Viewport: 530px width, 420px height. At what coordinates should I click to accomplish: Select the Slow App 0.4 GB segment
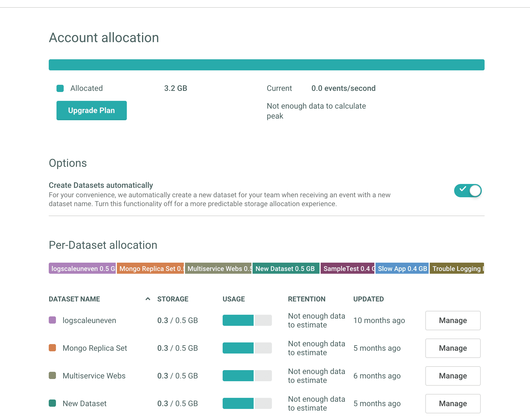point(402,268)
